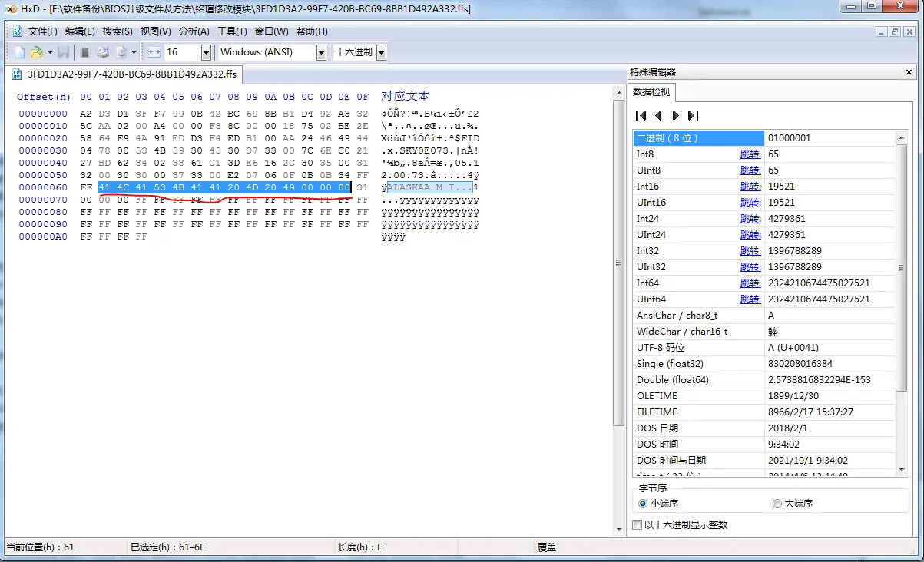Create a new file with toolbar icon
The height and width of the screenshot is (562, 924).
19,52
